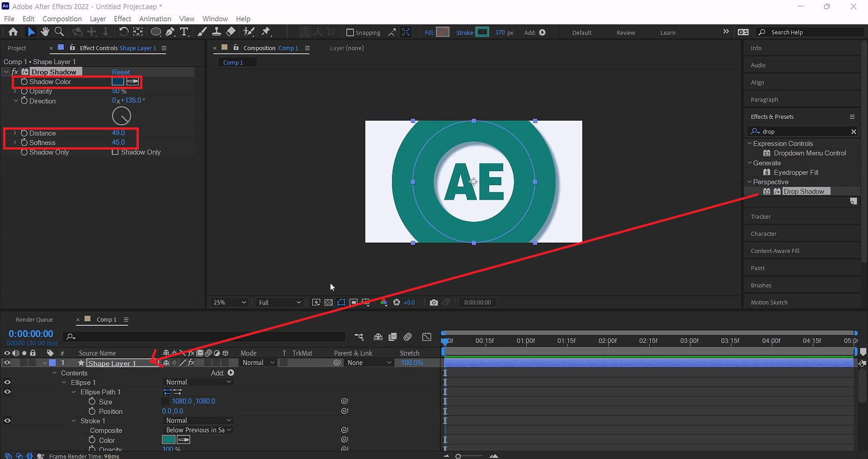Switch to the Render Queue tab

point(34,320)
